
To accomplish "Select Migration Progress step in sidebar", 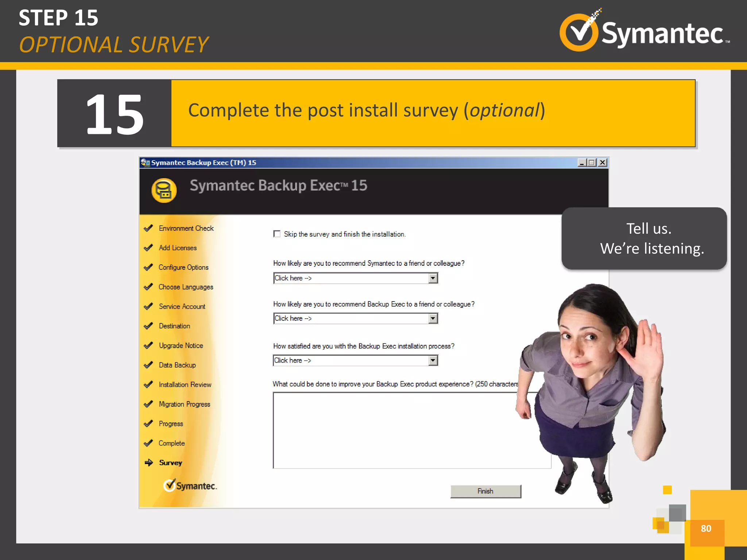I will [x=185, y=404].
